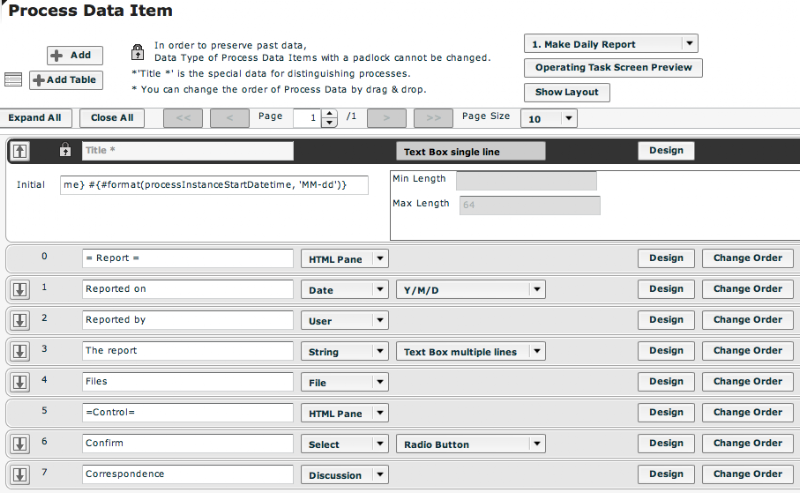
Task: Expand the 'Reported on' row arrow icon
Action: 20,289
